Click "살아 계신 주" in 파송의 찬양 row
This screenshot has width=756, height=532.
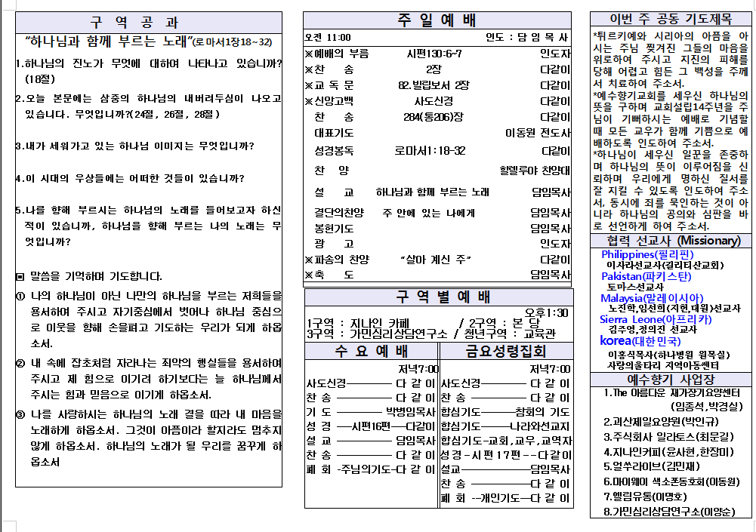pyautogui.click(x=435, y=260)
